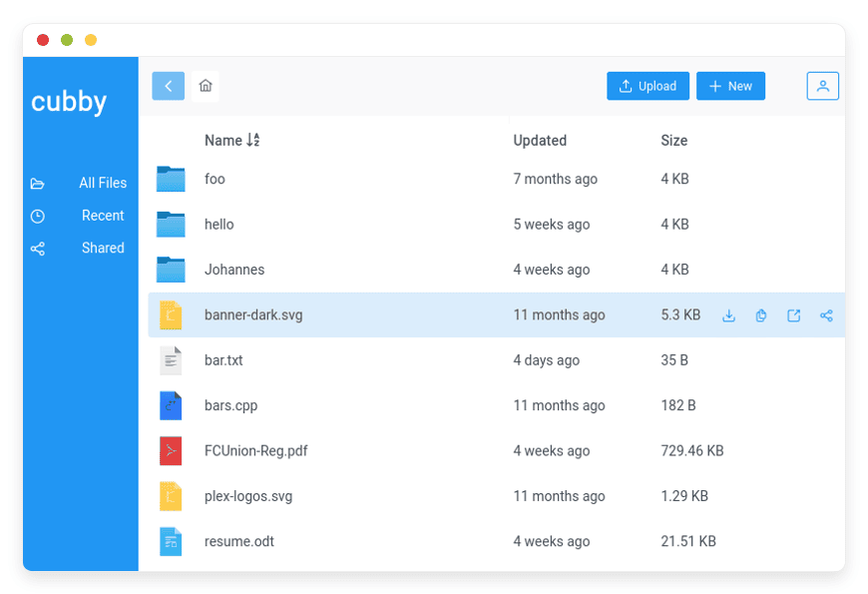This screenshot has height=594, width=868.
Task: Click the Shared share icon in the sidebar
Action: tap(38, 249)
